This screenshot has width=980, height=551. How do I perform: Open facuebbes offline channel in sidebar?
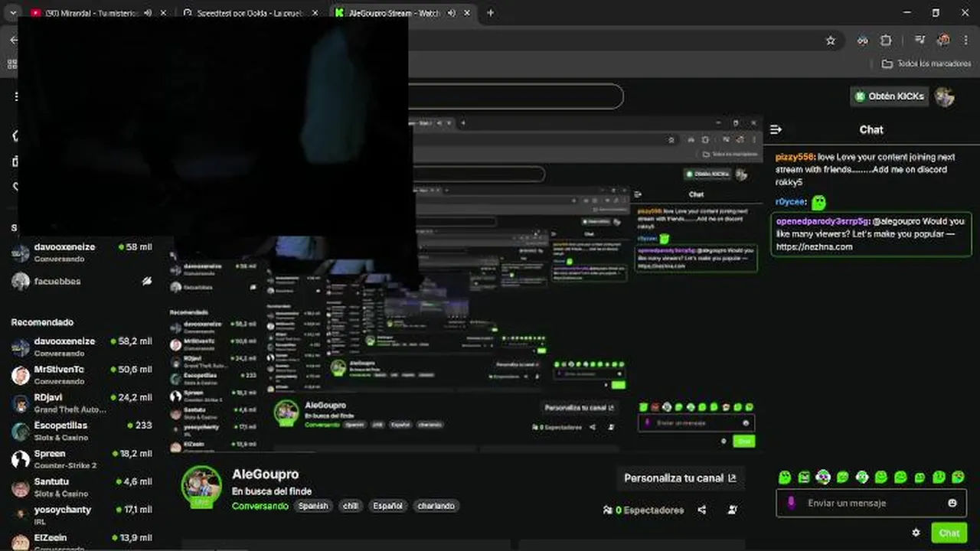coord(83,281)
